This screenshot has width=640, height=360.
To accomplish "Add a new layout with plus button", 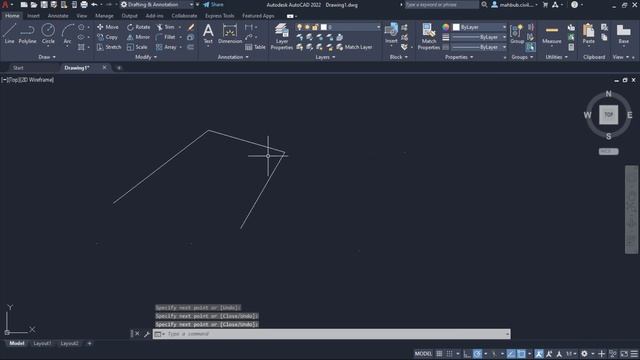I will pos(89,344).
